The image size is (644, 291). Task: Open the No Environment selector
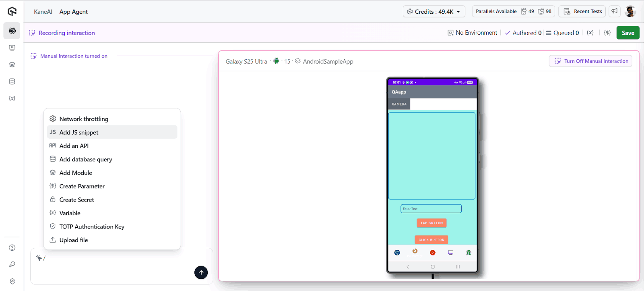[x=473, y=33]
